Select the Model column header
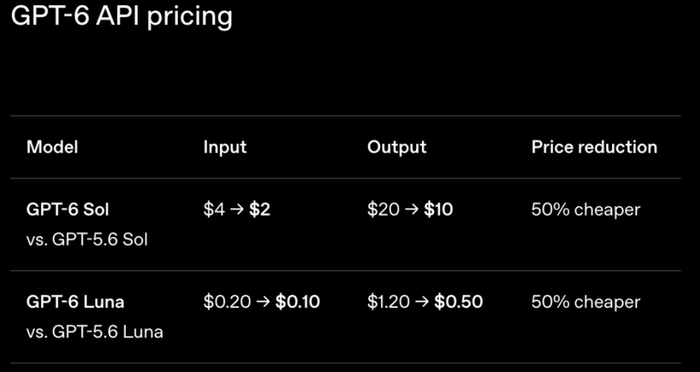The height and width of the screenshot is (372, 700). (x=52, y=147)
